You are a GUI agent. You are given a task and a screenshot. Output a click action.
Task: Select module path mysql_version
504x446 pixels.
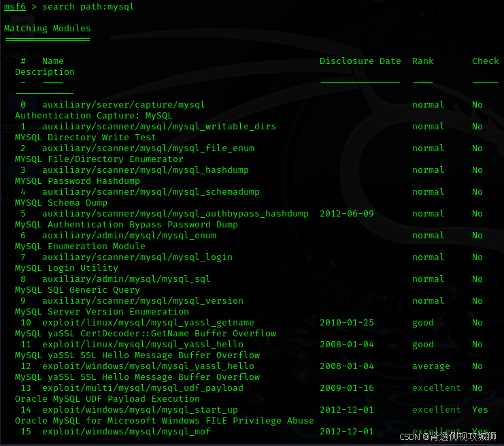(x=143, y=301)
